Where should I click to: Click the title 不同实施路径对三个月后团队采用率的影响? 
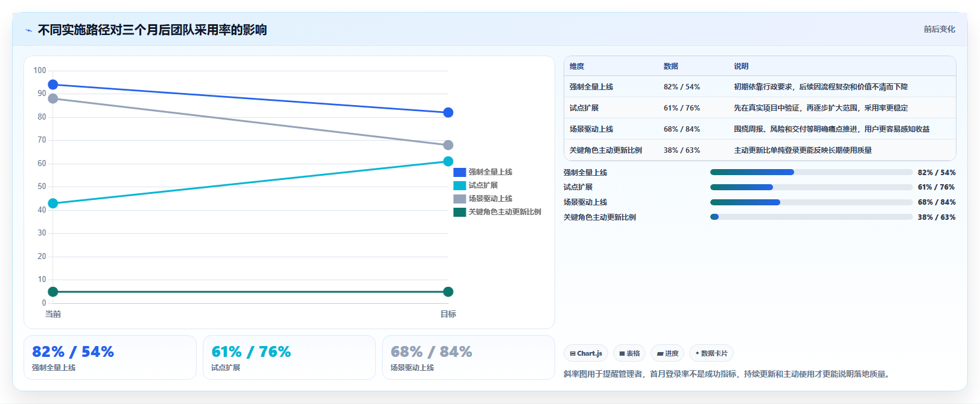click(x=152, y=30)
